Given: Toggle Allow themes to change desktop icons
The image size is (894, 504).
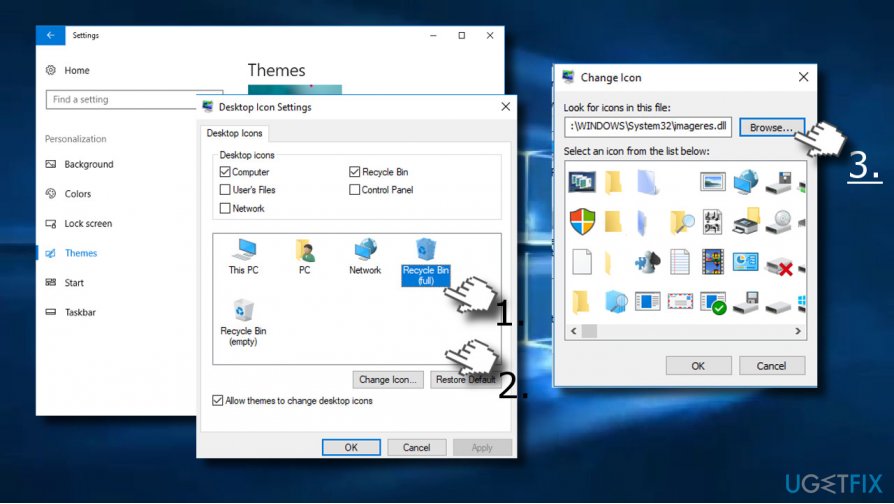Looking at the screenshot, I should point(217,400).
